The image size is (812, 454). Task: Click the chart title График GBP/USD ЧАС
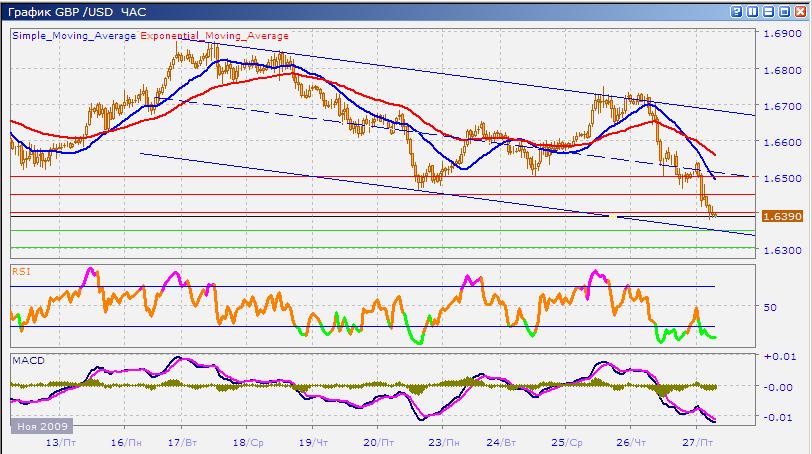(76, 11)
